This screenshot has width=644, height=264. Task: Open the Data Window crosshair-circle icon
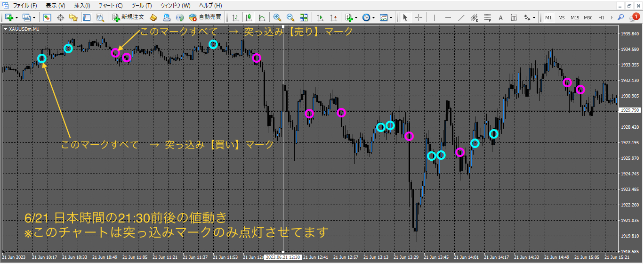[x=60, y=17]
